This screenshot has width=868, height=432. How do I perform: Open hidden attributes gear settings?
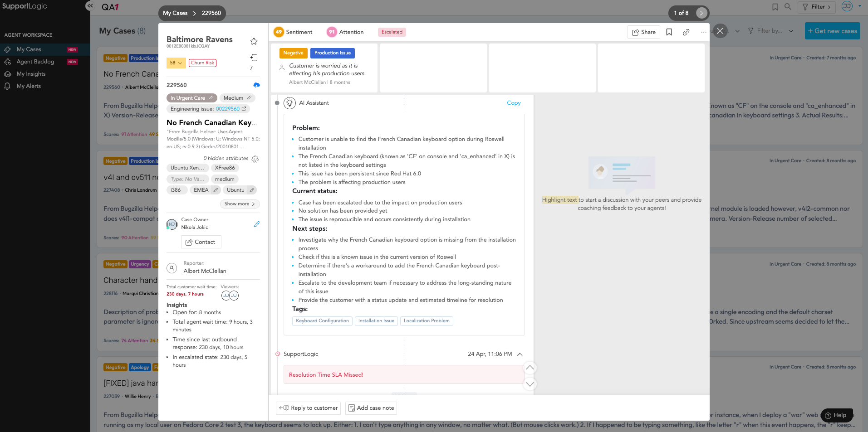[255, 159]
